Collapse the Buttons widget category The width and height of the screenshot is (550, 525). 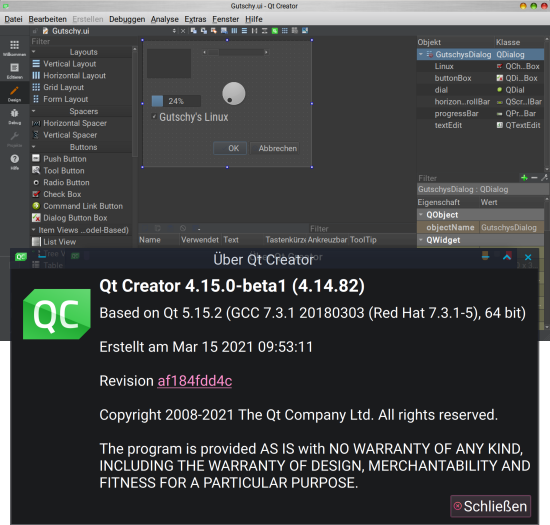click(x=34, y=147)
